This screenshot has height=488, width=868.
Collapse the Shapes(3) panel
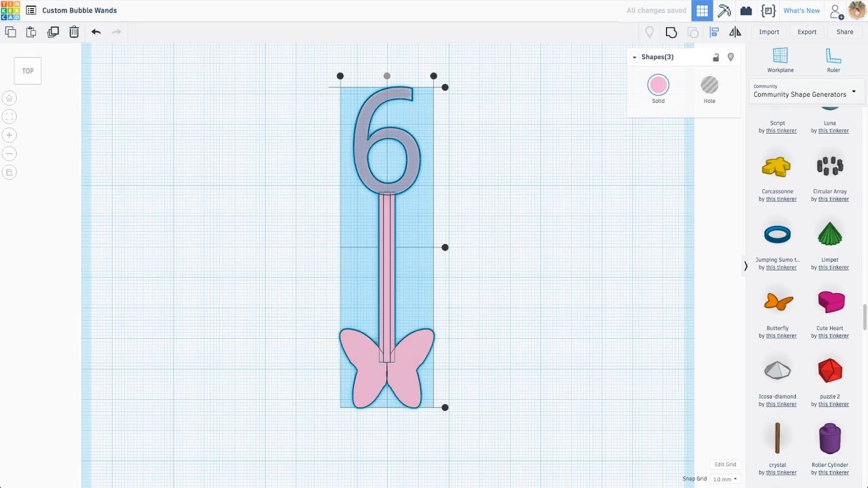pos(634,57)
